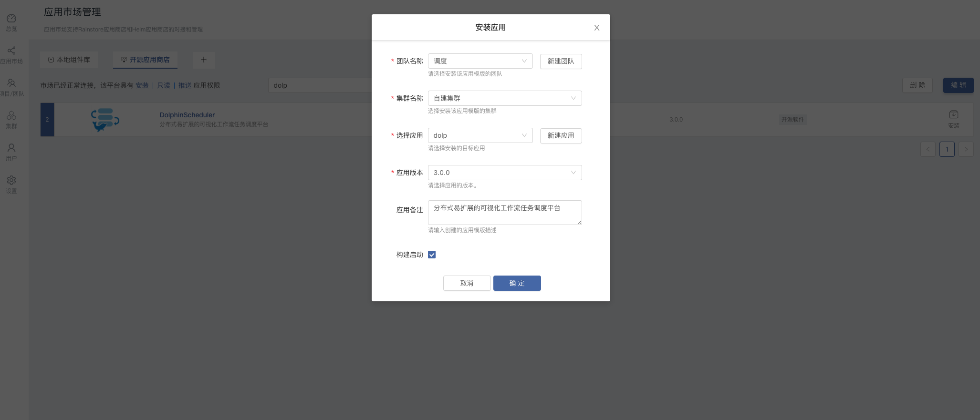This screenshot has width=980, height=420.
Task: Open the 设置 gear icon in sidebar
Action: [11, 181]
